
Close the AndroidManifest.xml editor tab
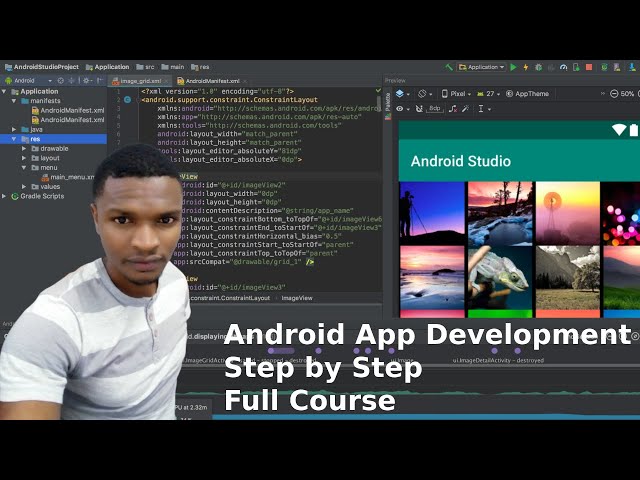pos(244,81)
